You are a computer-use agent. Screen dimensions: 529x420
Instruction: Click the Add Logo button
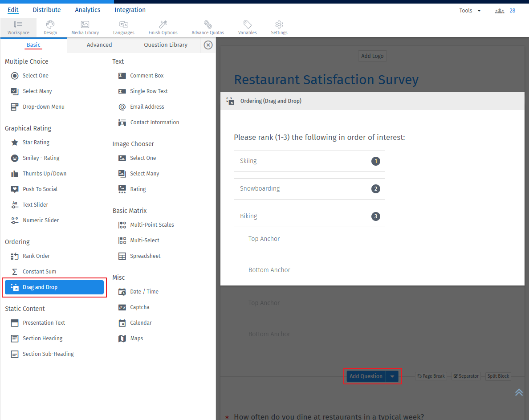click(372, 56)
